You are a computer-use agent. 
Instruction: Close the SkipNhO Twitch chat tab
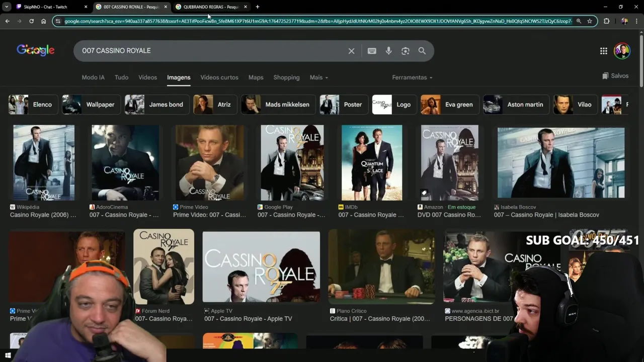pyautogui.click(x=86, y=7)
